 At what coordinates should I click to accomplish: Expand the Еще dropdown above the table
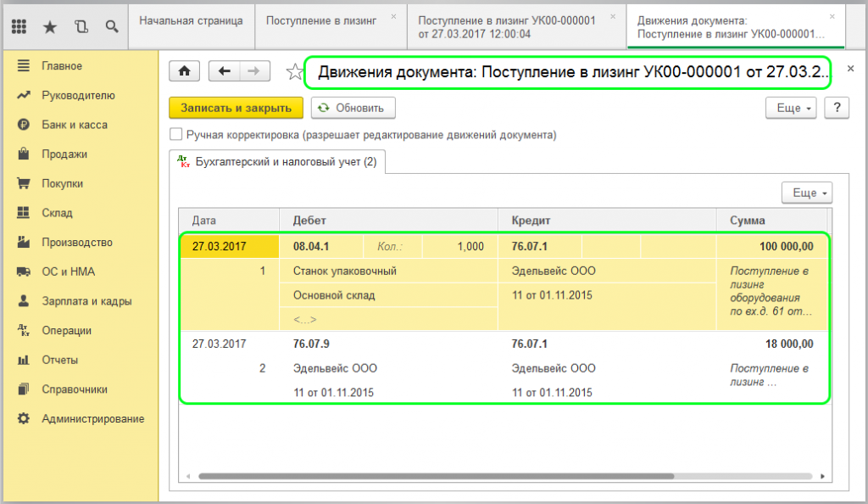tap(806, 193)
